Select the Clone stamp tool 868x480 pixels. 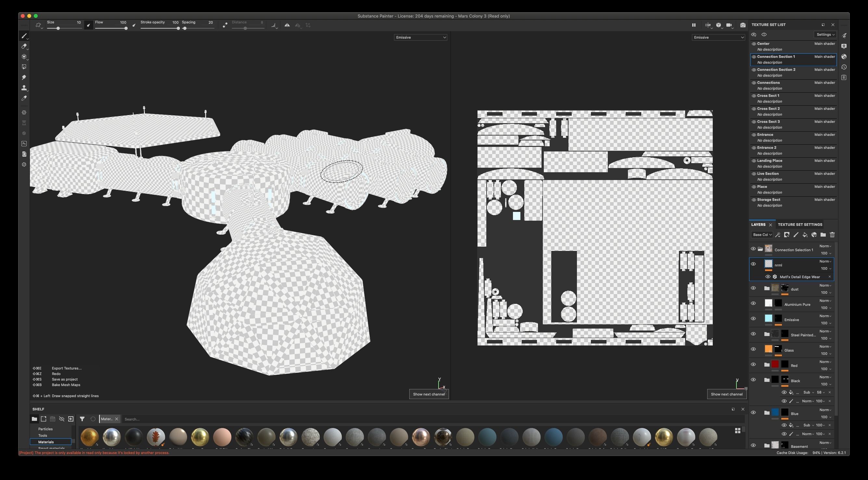(x=24, y=88)
